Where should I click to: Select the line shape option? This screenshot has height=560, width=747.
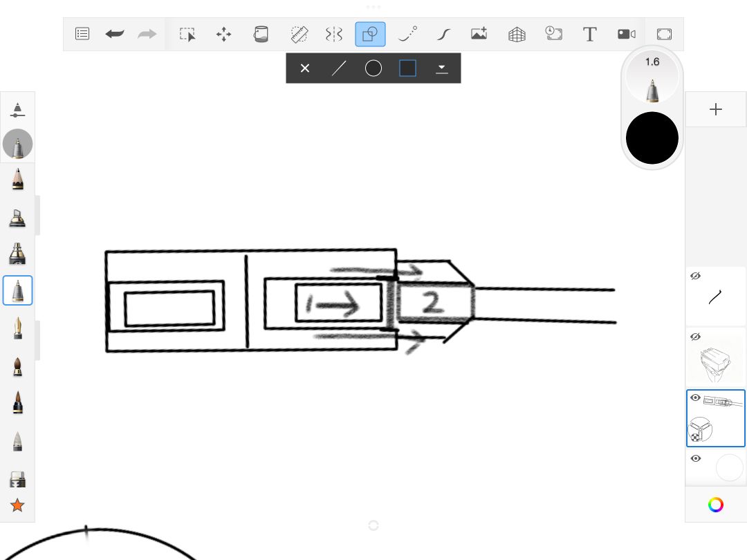point(339,68)
